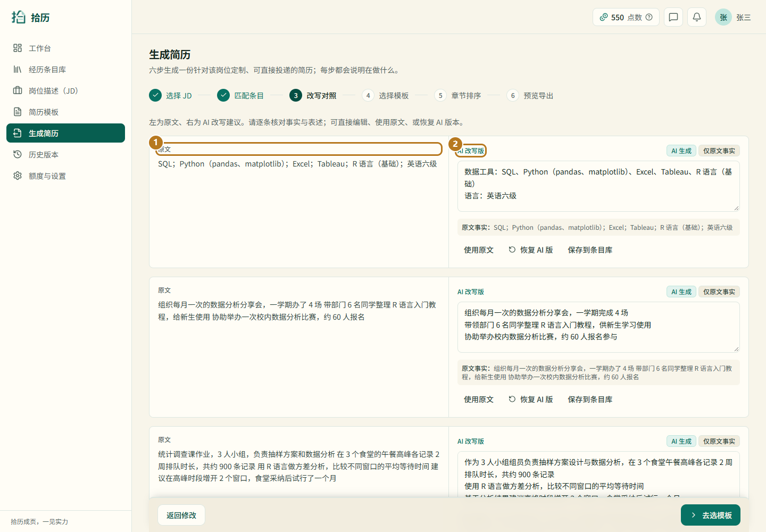Click the 张 user avatar
766x532 pixels.
[x=723, y=17]
